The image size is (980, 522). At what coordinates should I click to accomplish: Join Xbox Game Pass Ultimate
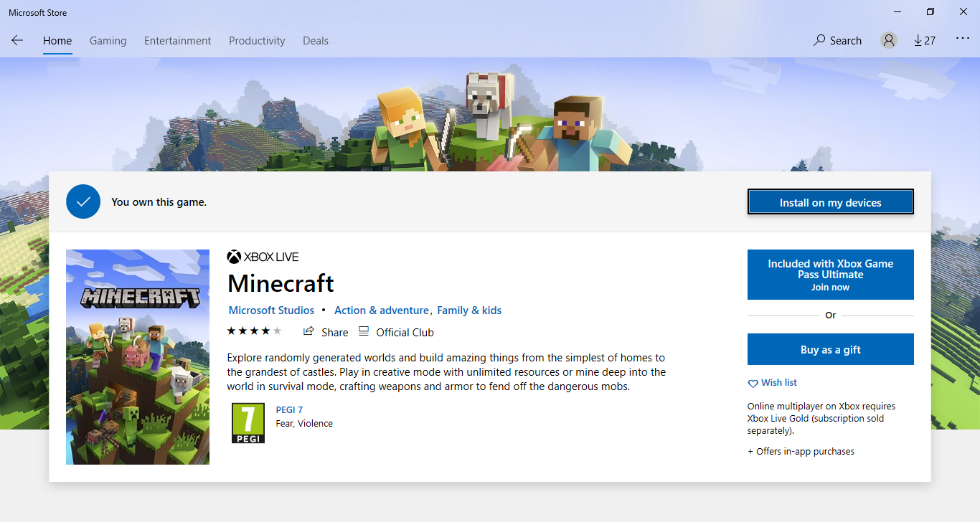[x=831, y=275]
